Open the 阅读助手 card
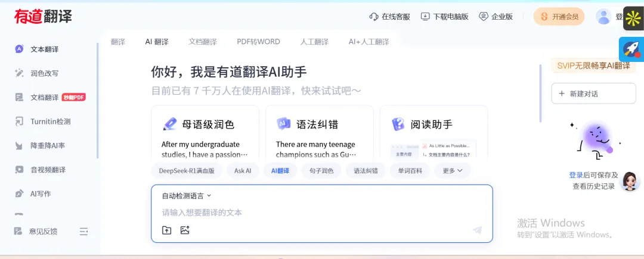Viewport: 644px width, 259px height. point(434,132)
